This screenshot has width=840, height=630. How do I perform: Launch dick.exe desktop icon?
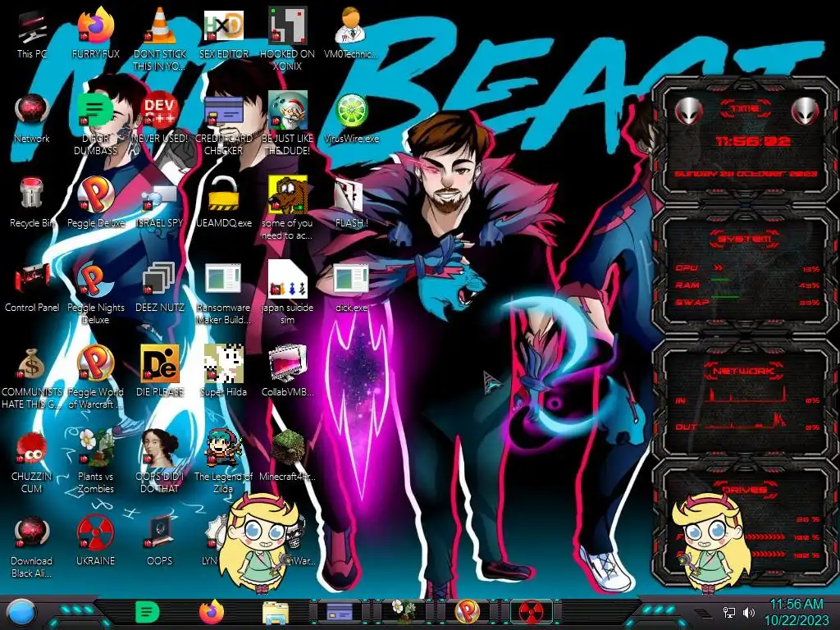[351, 280]
